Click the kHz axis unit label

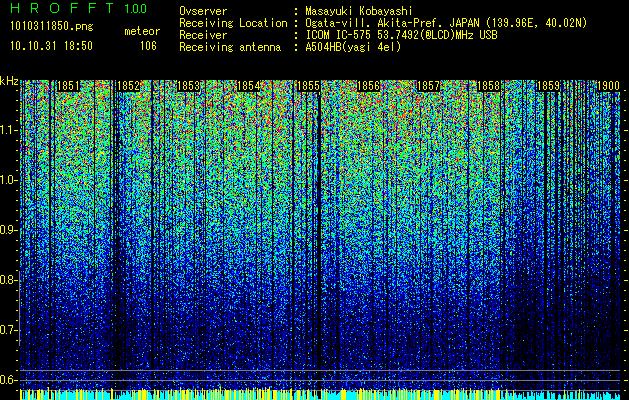[9, 81]
